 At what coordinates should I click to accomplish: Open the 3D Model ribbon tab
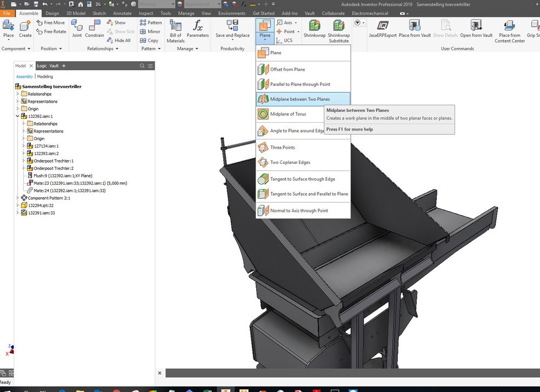coord(76,13)
